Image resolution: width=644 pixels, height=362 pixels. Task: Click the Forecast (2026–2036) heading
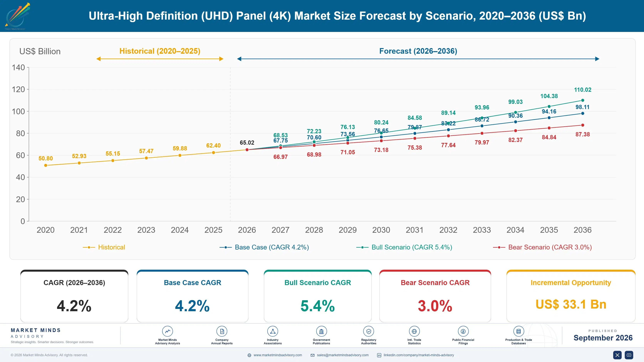418,51
